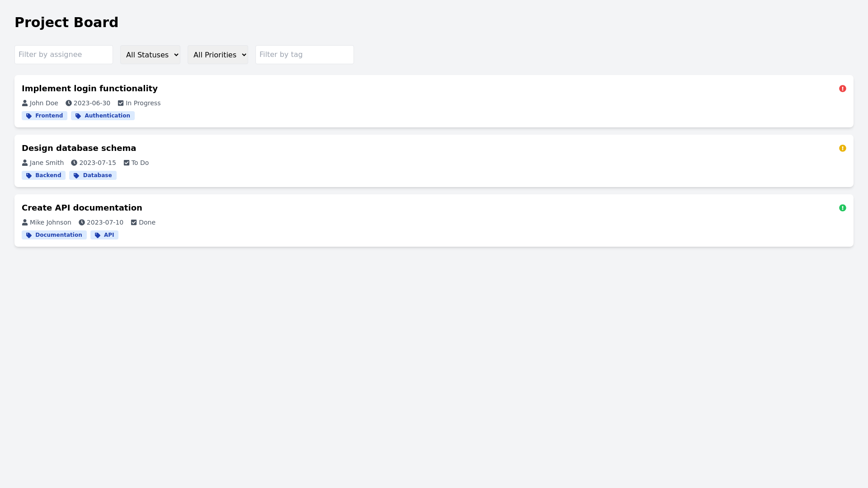Image resolution: width=868 pixels, height=488 pixels.
Task: Select the Database tag text
Action: click(97, 175)
